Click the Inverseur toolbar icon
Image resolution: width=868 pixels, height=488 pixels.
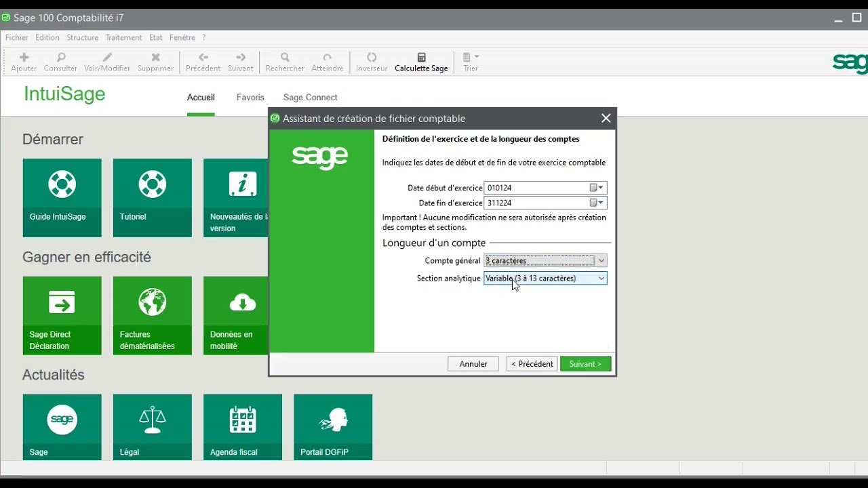pos(372,58)
